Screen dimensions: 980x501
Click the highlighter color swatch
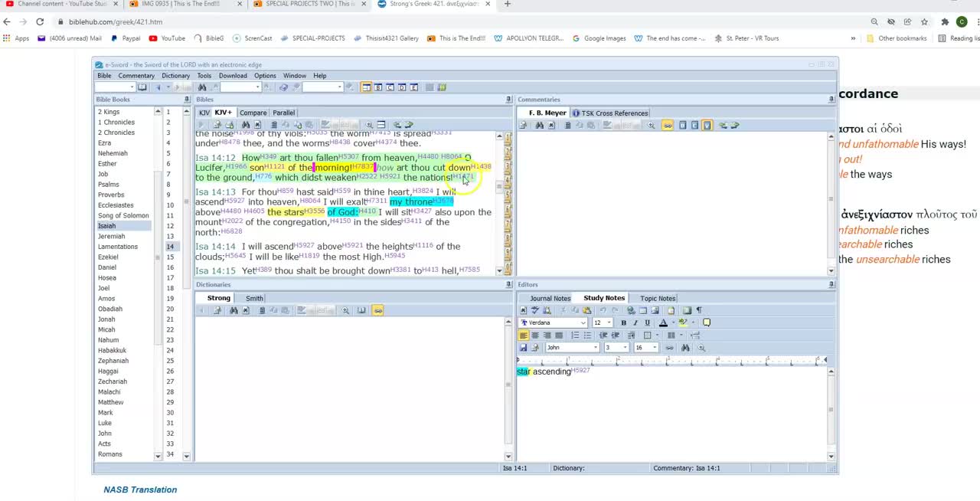(683, 323)
